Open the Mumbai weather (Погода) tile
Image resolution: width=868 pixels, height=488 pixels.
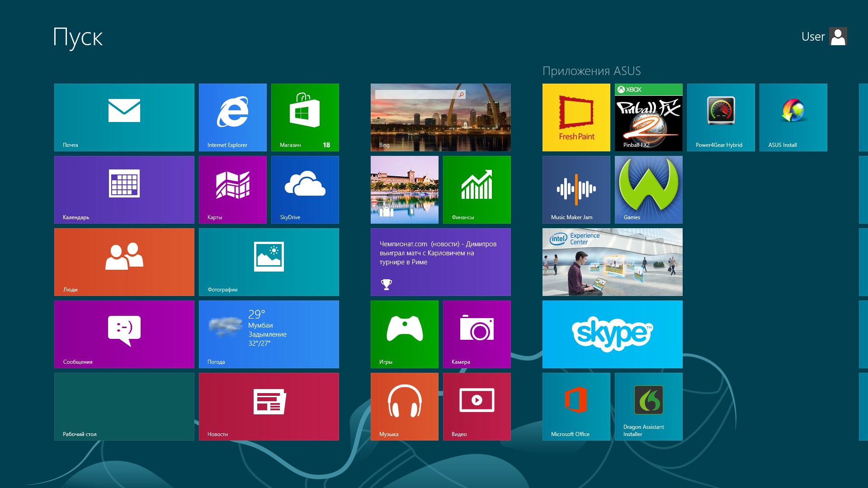pyautogui.click(x=269, y=334)
